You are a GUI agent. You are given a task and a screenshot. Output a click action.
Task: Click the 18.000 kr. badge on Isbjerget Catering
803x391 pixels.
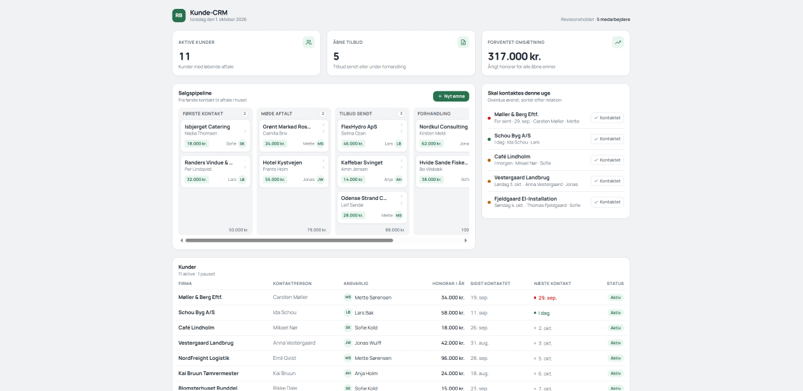tap(197, 144)
